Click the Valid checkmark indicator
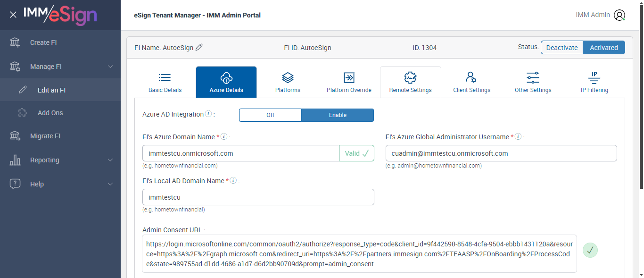Screen dimensions: 644x278 [356, 153]
